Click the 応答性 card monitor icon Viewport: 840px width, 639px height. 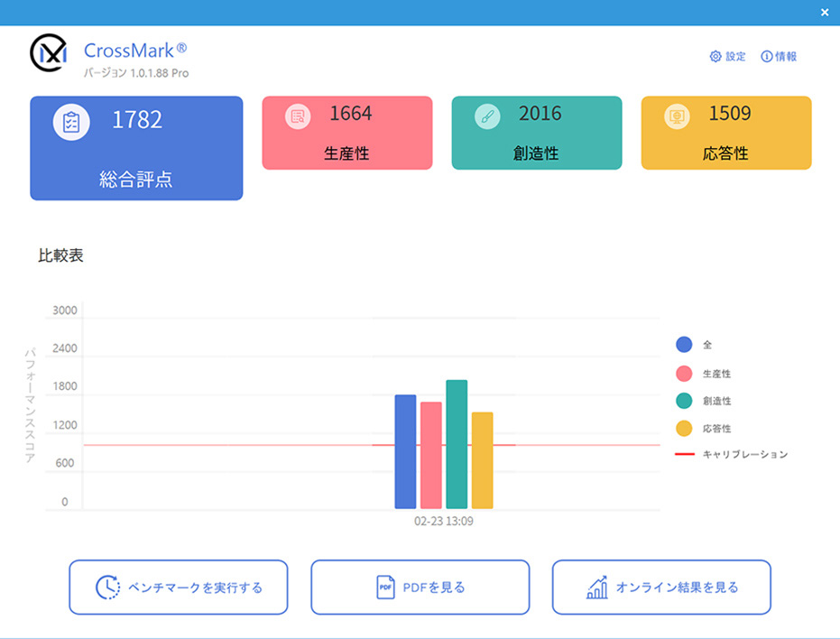point(677,116)
